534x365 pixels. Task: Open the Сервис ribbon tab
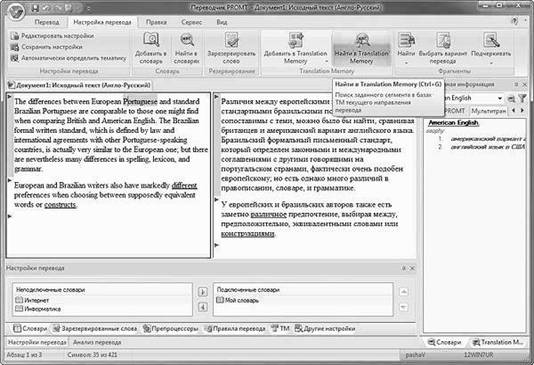coord(191,22)
